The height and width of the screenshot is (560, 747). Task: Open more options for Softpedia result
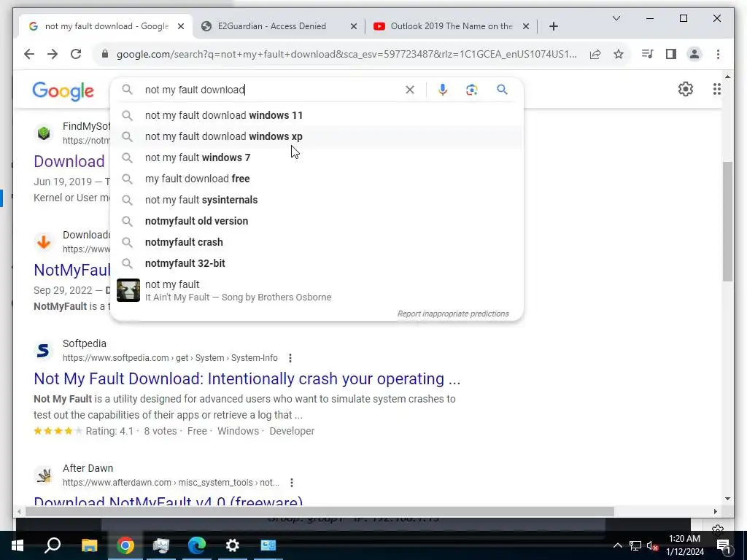pyautogui.click(x=290, y=357)
